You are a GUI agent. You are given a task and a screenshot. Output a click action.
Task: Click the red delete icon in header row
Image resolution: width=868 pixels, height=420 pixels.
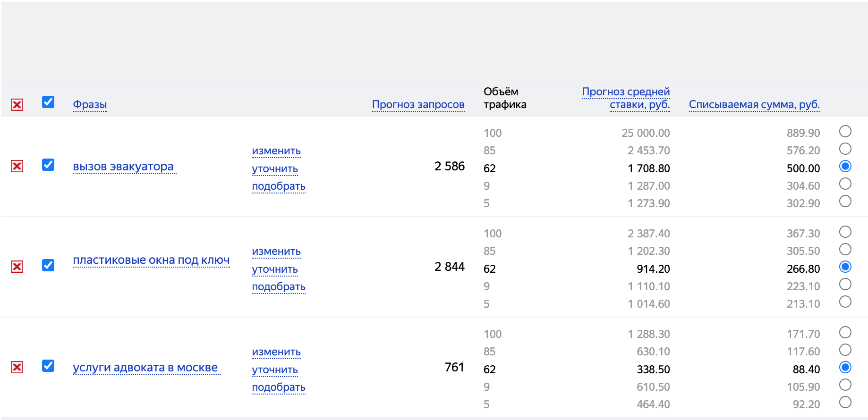(17, 105)
